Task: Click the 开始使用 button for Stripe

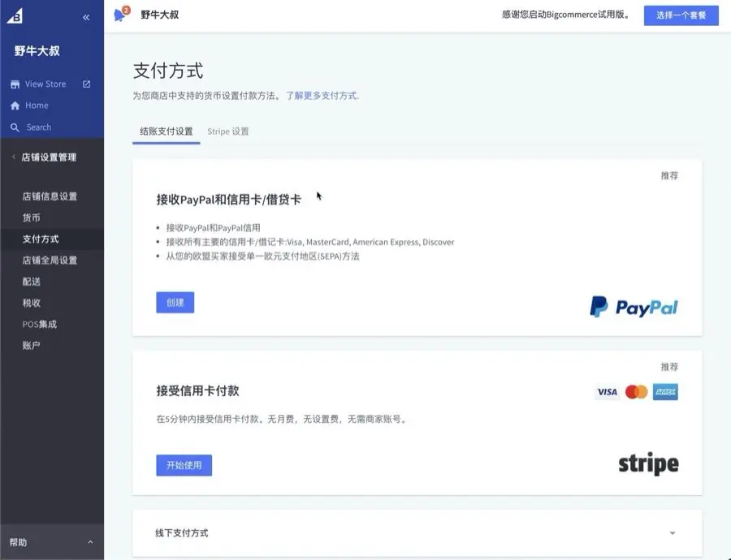Action: (x=184, y=465)
